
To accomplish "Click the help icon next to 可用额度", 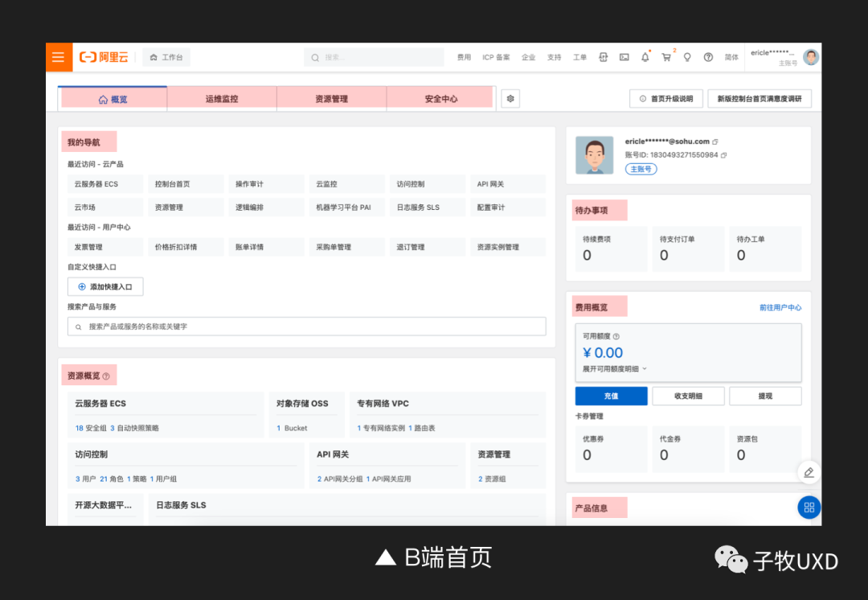I will coord(616,336).
